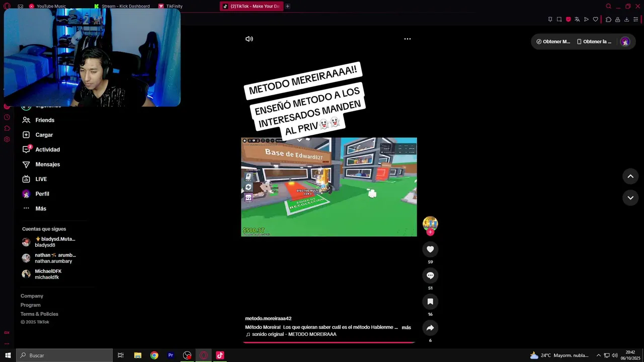The width and height of the screenshot is (644, 362).
Task: Click the Buscar taskbar search box
Action: 64,355
